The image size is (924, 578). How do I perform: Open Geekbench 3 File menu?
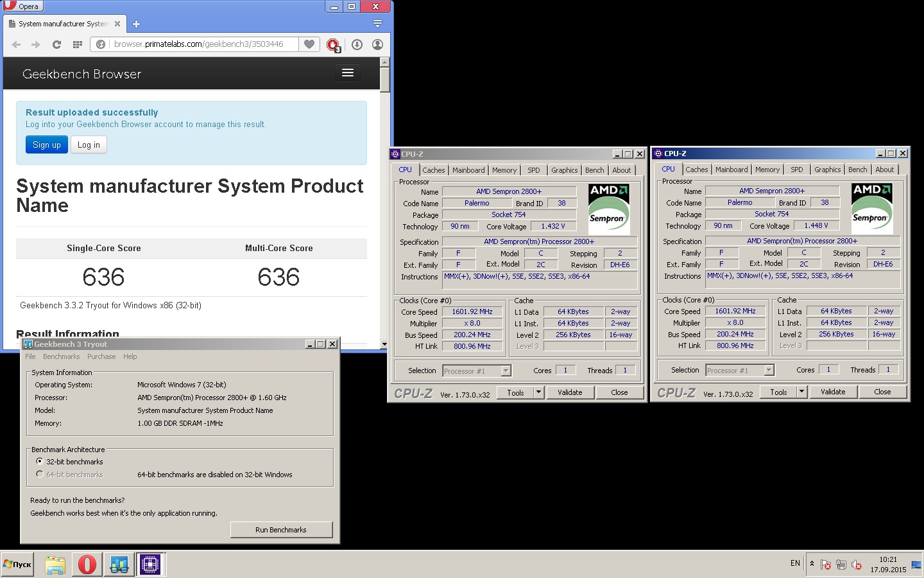point(30,356)
